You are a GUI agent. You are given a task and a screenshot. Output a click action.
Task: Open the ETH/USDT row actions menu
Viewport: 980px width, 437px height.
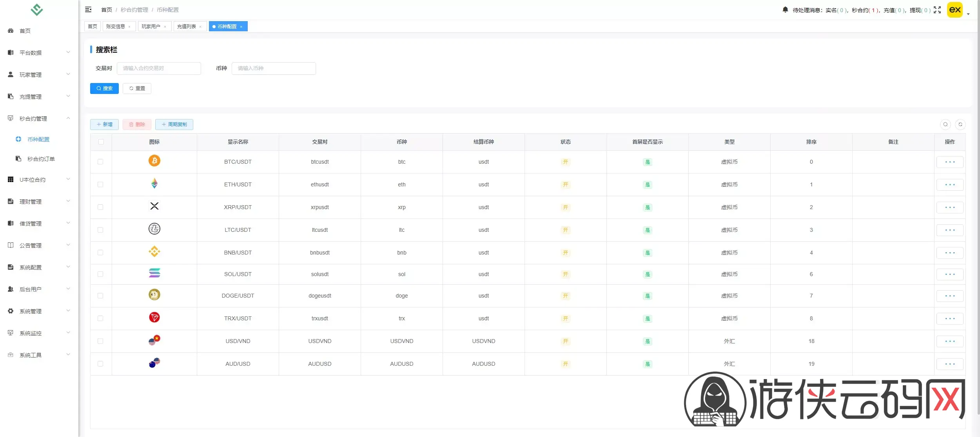949,184
